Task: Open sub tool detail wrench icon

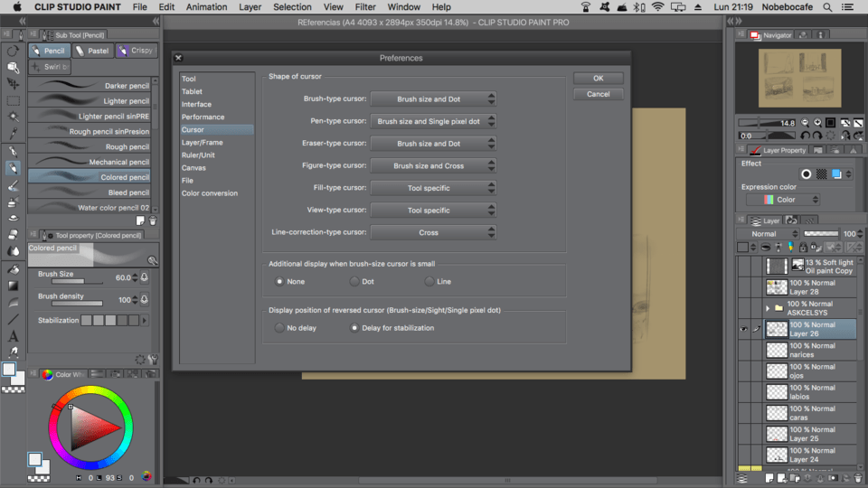Action: tap(154, 360)
